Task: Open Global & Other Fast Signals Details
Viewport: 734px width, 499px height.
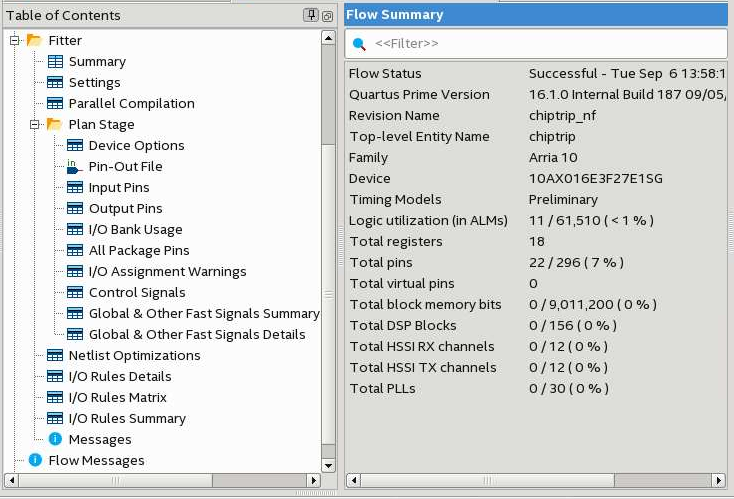Action: coord(197,335)
